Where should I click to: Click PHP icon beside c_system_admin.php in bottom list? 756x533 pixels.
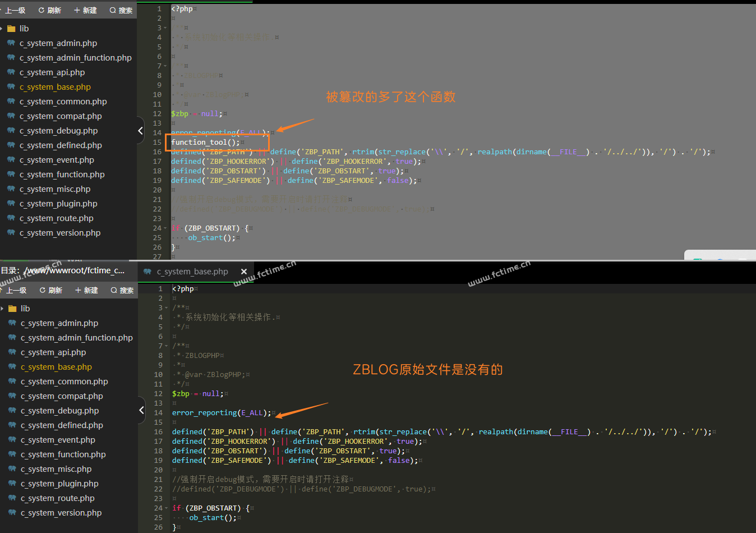(x=12, y=323)
